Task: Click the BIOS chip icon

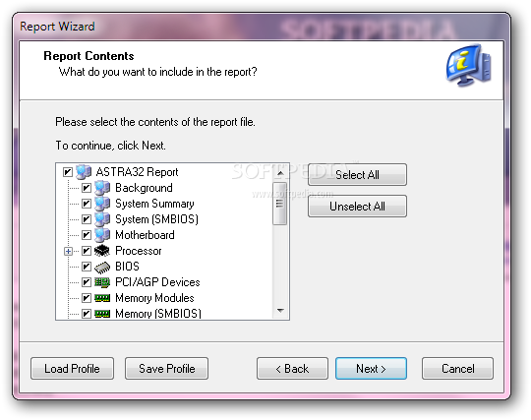Action: [102, 267]
